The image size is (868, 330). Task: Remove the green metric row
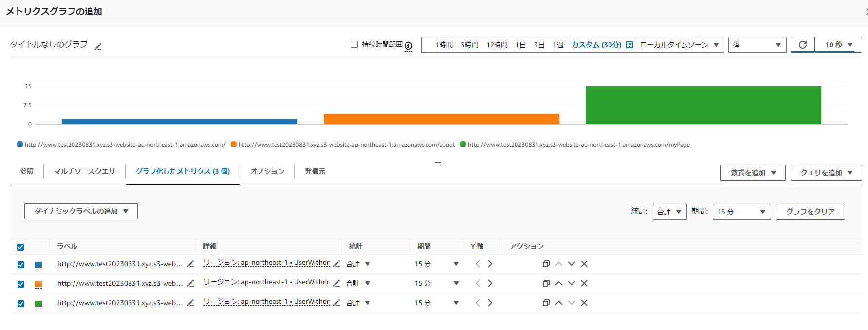coord(584,303)
